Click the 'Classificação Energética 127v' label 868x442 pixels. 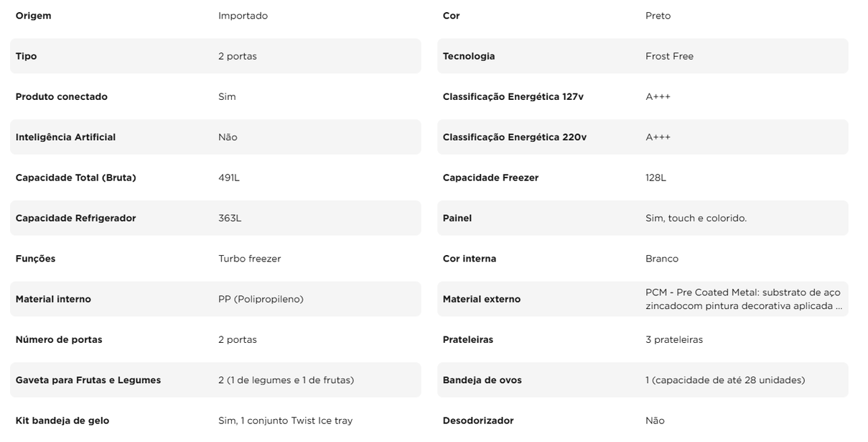513,97
